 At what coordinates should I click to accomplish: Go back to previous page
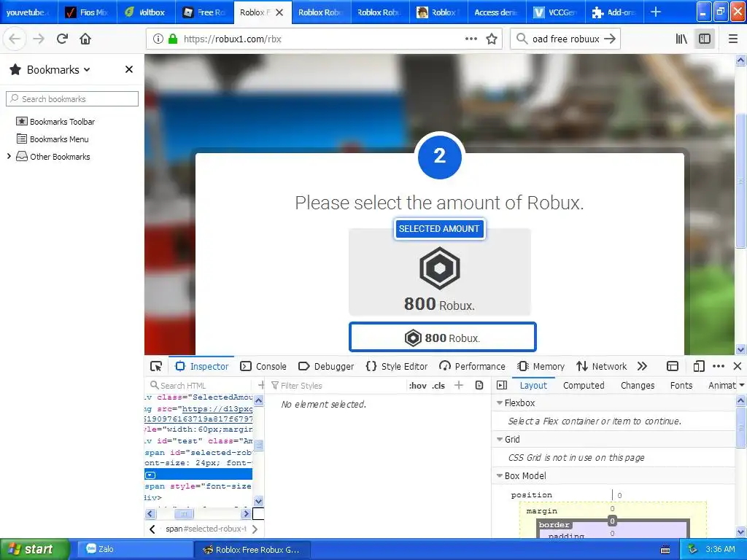tap(15, 39)
